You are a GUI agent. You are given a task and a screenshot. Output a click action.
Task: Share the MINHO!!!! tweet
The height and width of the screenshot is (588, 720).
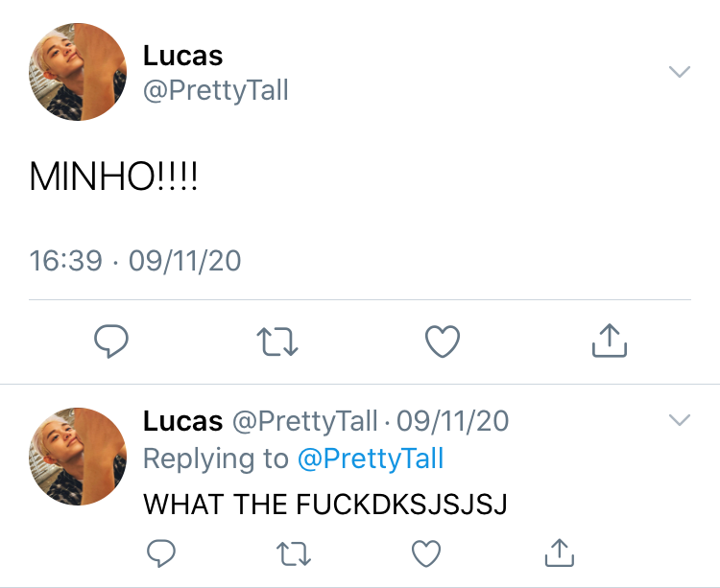point(610,340)
